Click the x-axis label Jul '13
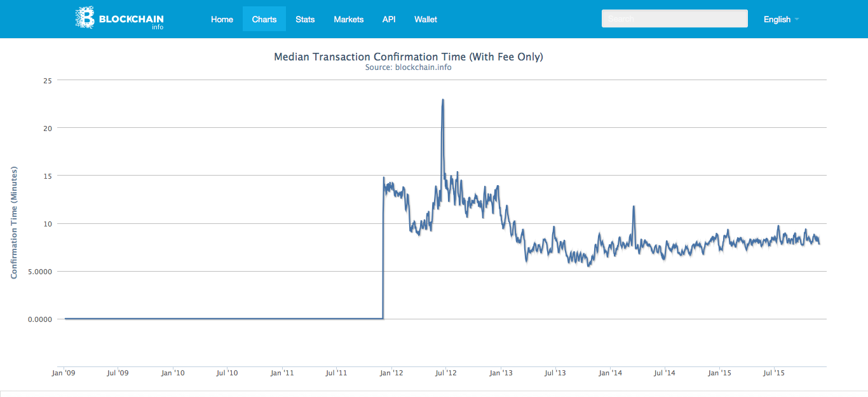Screen dimensions: 868x397 [x=556, y=373]
